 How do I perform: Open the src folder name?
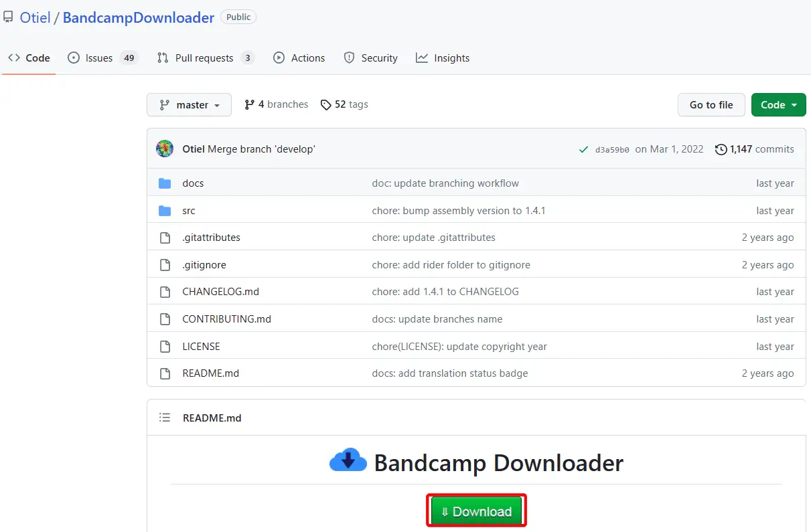click(x=189, y=211)
